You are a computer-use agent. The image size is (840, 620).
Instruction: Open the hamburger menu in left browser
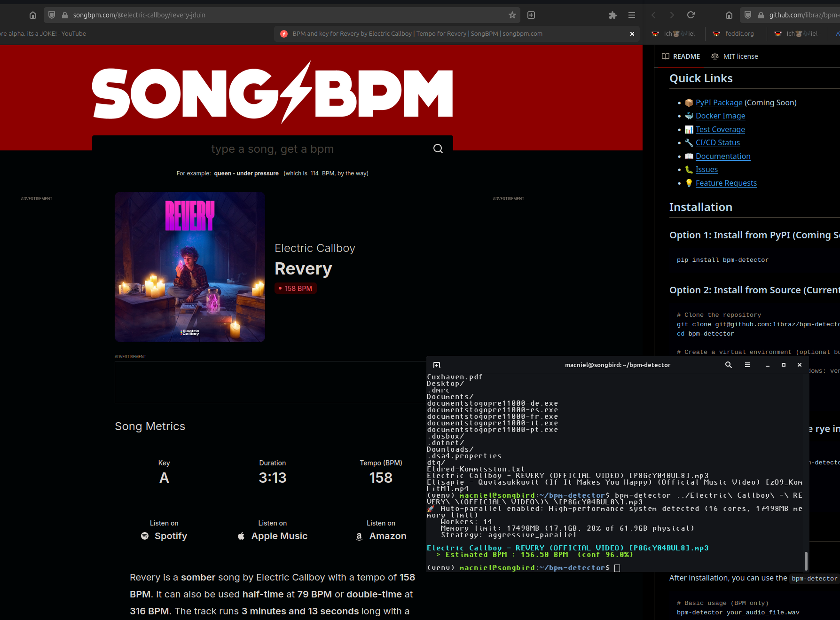click(x=632, y=15)
